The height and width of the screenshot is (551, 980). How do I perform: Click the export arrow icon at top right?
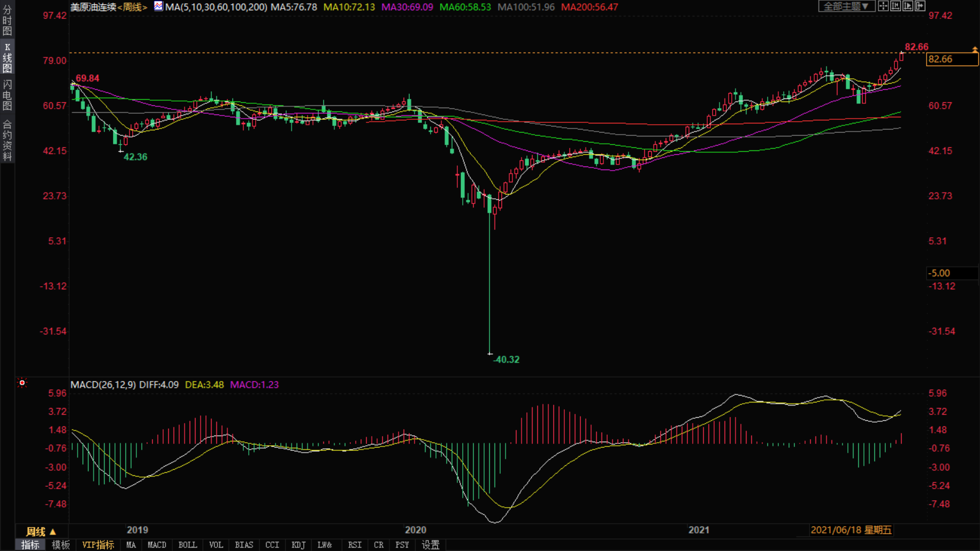(x=920, y=6)
